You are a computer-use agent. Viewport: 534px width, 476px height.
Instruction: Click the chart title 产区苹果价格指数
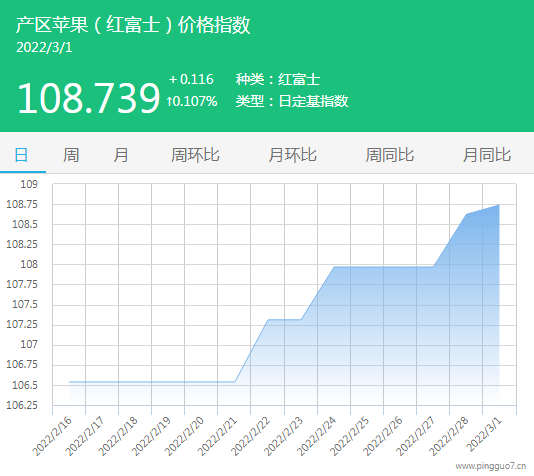click(x=133, y=25)
